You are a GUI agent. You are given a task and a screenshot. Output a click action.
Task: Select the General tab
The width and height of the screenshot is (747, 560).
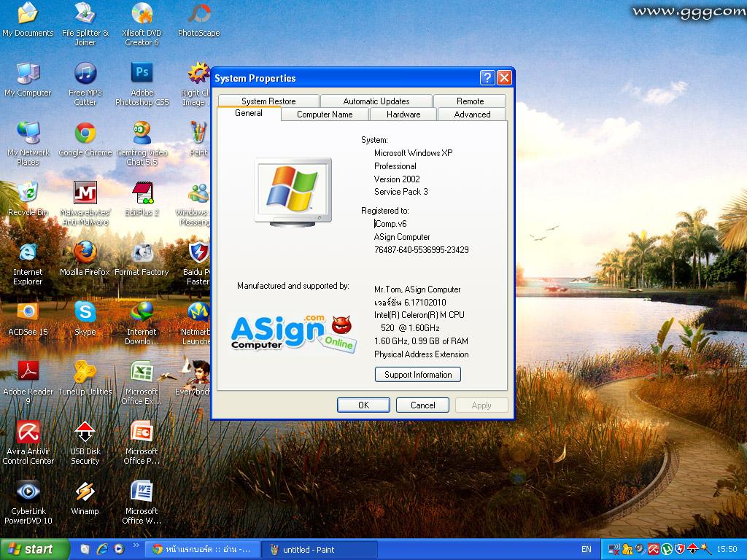tap(249, 113)
